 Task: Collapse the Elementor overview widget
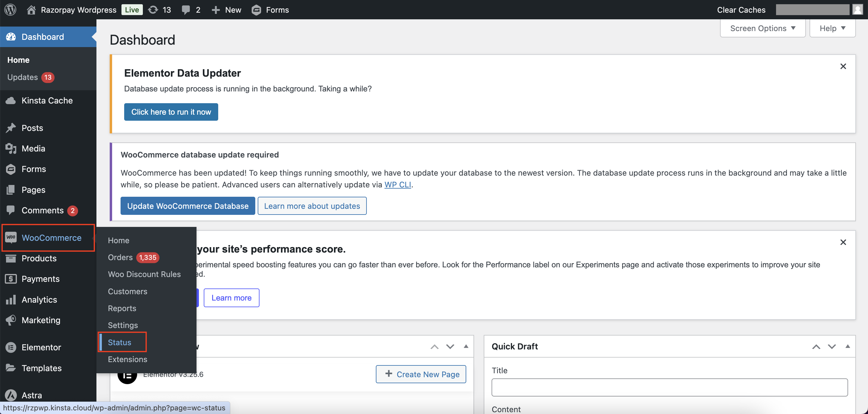pos(466,346)
